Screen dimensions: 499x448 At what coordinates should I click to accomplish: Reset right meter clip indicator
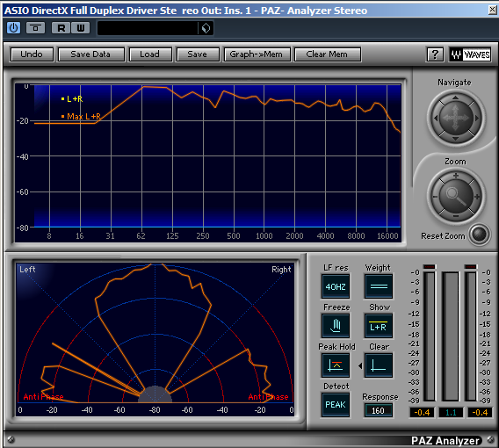tap(470, 266)
